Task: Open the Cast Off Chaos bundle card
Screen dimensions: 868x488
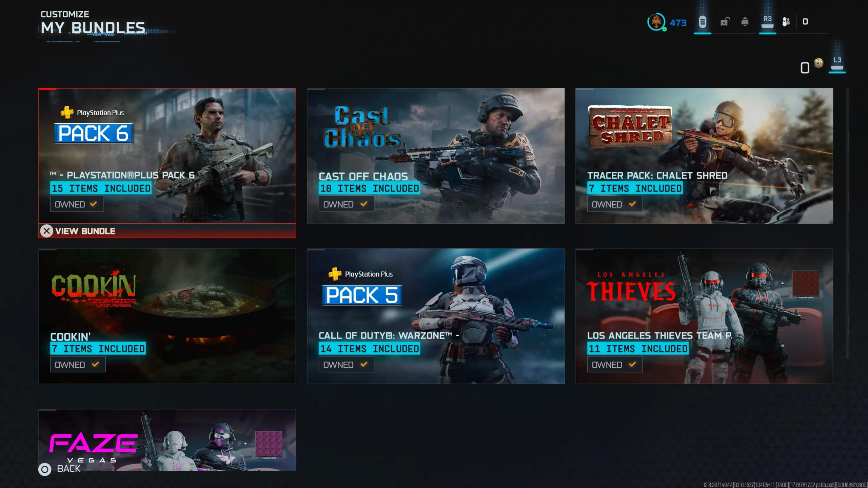Action: click(436, 156)
